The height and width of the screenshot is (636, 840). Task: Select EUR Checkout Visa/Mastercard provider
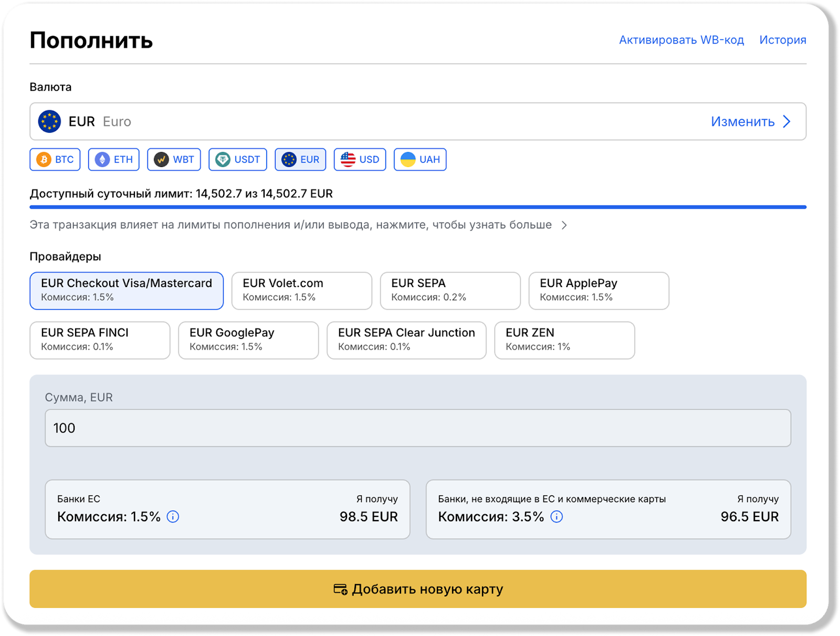(127, 290)
